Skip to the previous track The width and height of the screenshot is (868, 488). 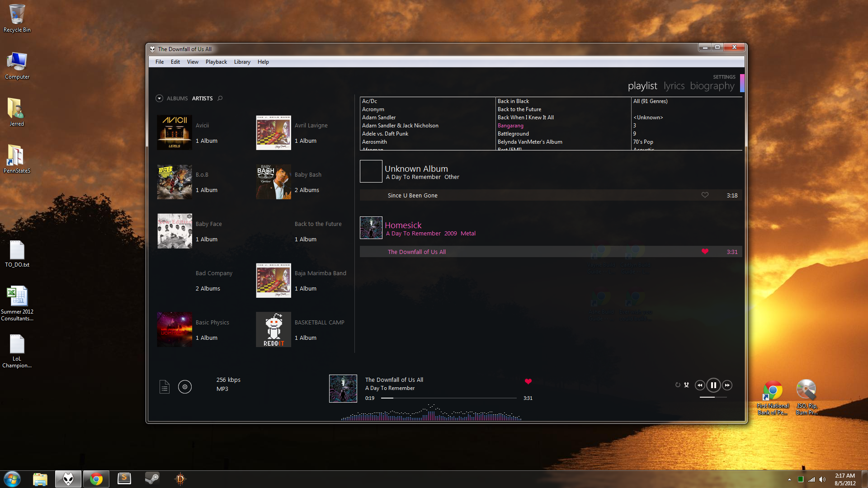(700, 385)
